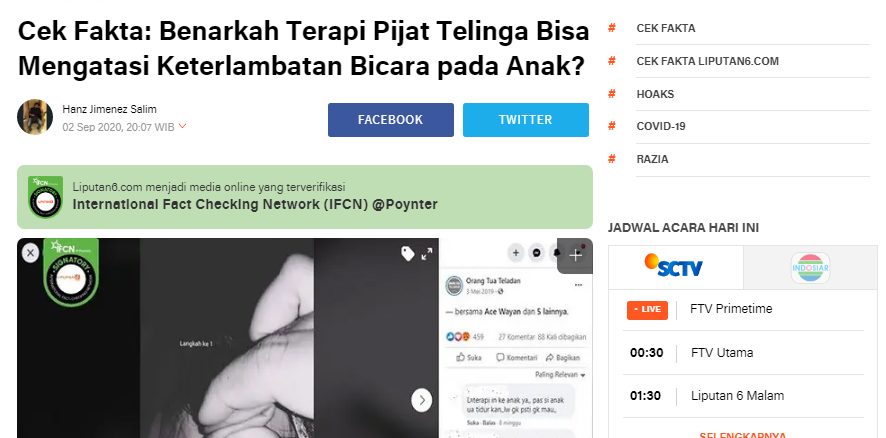
Task: Share the article via the TWITTER button
Action: pyautogui.click(x=525, y=120)
